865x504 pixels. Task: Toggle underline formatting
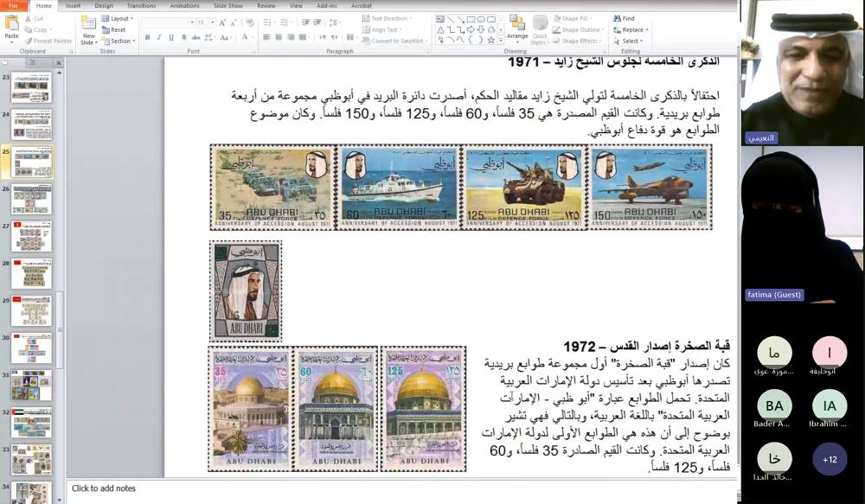pos(170,37)
